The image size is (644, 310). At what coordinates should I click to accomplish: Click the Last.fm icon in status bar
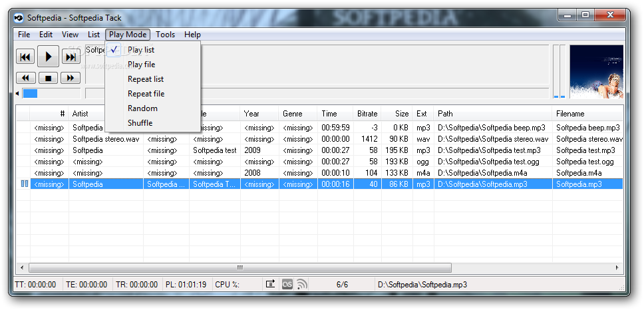(x=287, y=284)
